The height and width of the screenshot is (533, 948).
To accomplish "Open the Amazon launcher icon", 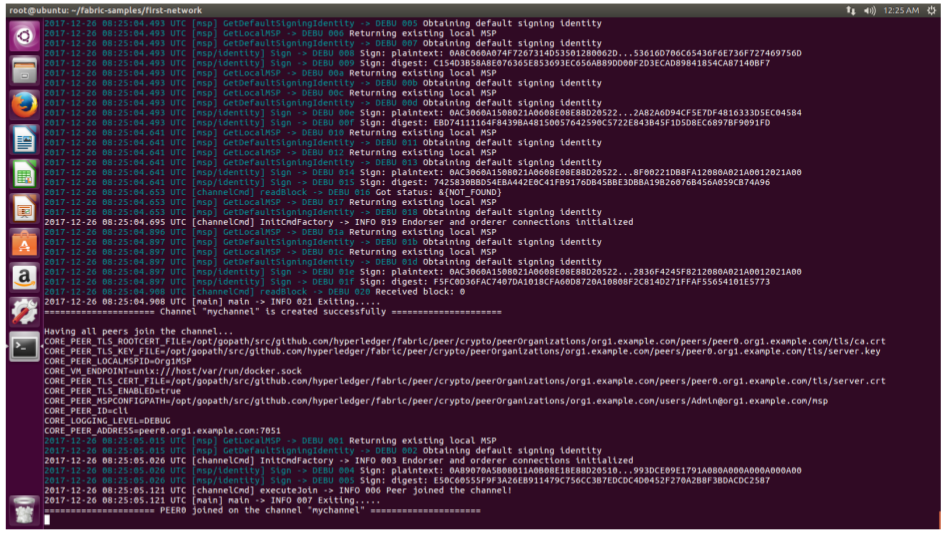I will (x=24, y=278).
